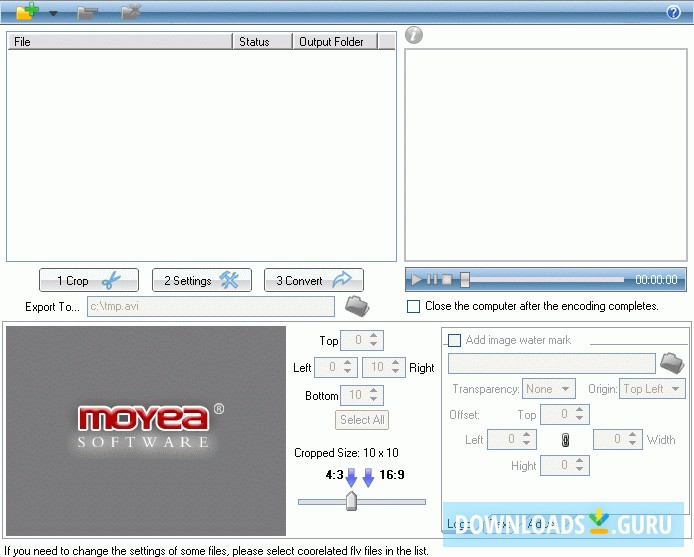Viewport: 694px width, 557px height.
Task: Decrease the crop Top value
Action: coord(374,344)
